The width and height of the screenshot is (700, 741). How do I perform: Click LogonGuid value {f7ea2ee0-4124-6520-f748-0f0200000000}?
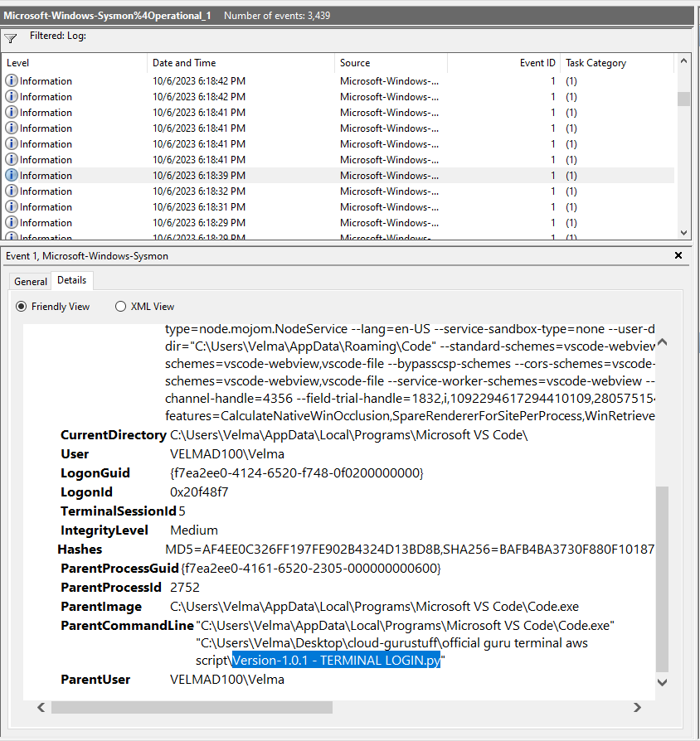coord(297,473)
